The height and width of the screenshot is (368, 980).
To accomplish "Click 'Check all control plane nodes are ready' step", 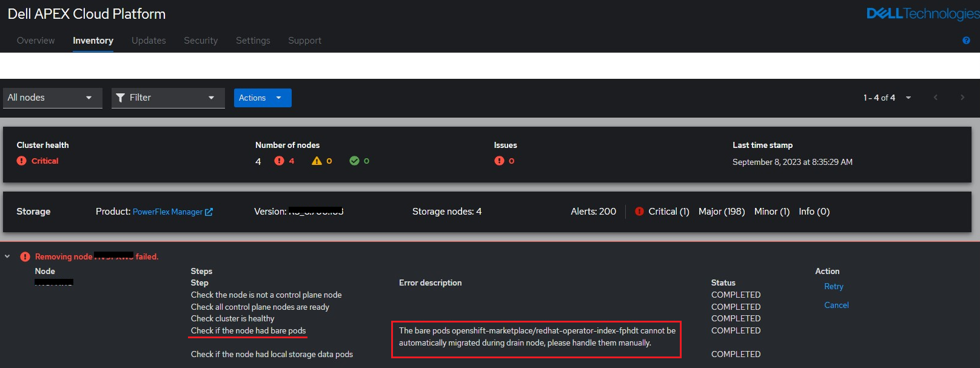I will tap(260, 307).
